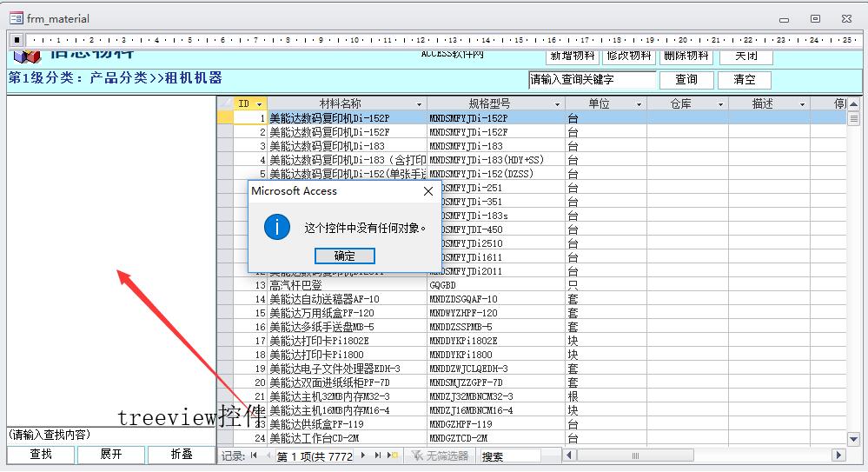Image resolution: width=868 pixels, height=472 pixels.
Task: Select the 美能达多纸手送盘MB-5 cell
Action: tap(348, 327)
